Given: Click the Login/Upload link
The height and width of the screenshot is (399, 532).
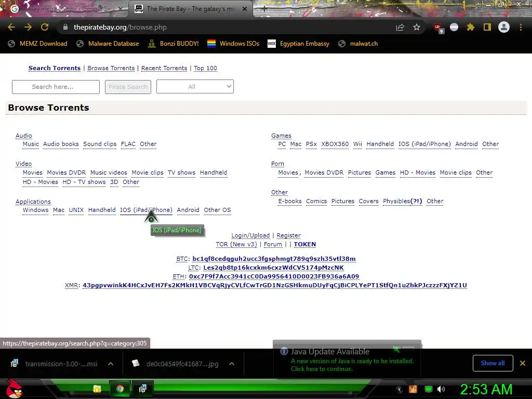Looking at the screenshot, I should coord(250,235).
